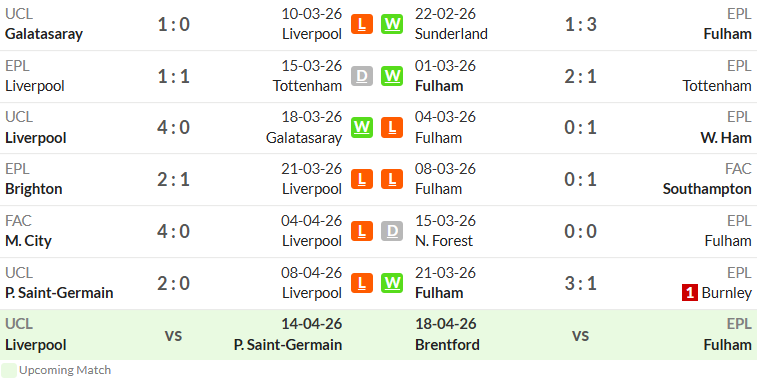Viewport: 757px width, 392px height.
Task: Click the Brighton team name
Action: click(34, 189)
